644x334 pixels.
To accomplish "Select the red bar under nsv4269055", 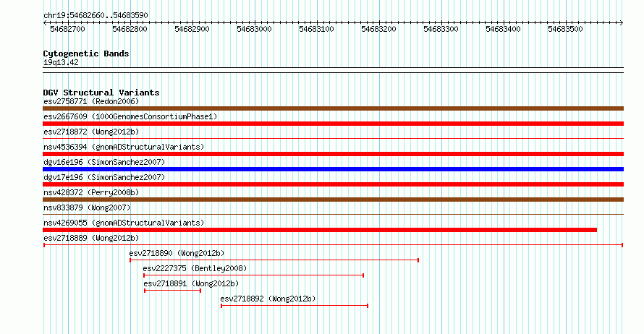I will click(320, 230).
